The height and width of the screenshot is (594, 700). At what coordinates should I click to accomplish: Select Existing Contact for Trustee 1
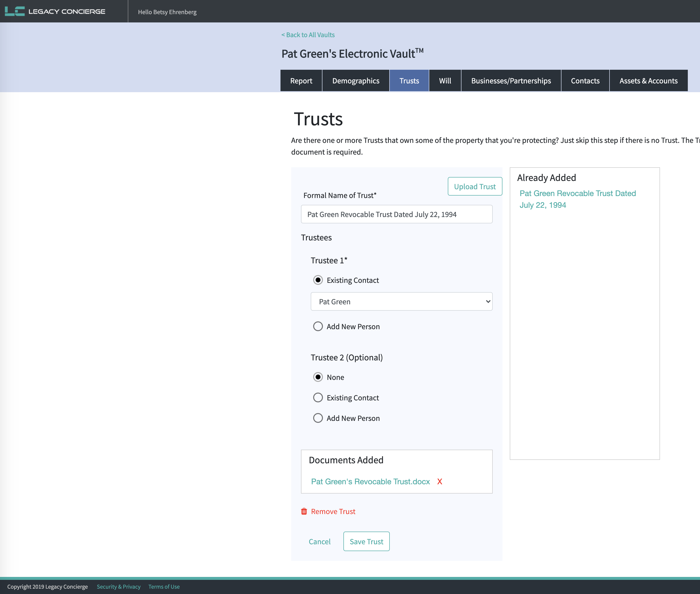coord(318,280)
